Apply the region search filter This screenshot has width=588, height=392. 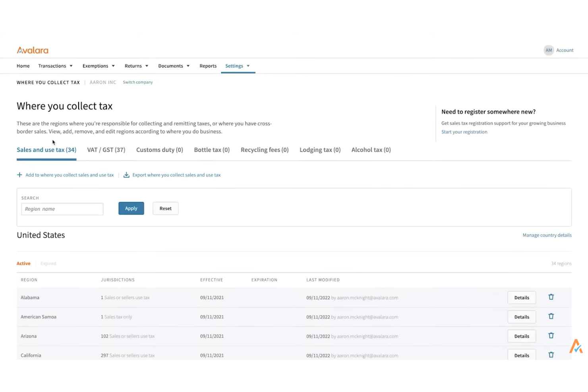click(131, 208)
